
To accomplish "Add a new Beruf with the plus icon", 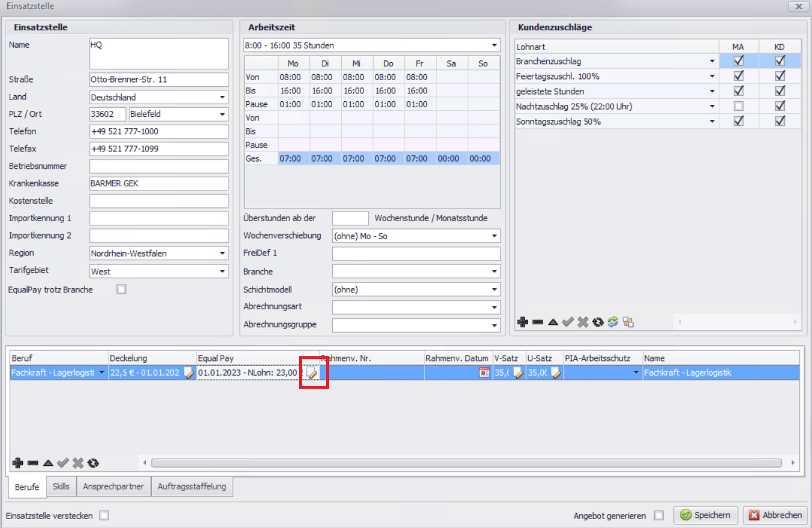I will pyautogui.click(x=17, y=463).
